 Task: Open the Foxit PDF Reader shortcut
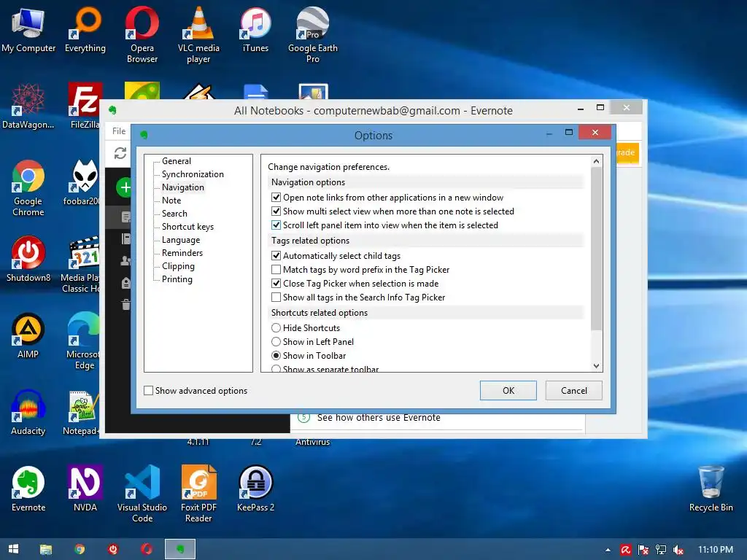tap(198, 494)
